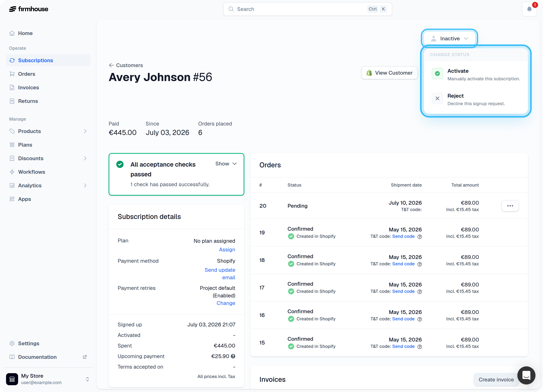Image resolution: width=543 pixels, height=392 pixels.
Task: Click the Create invoice button
Action: [496, 380]
